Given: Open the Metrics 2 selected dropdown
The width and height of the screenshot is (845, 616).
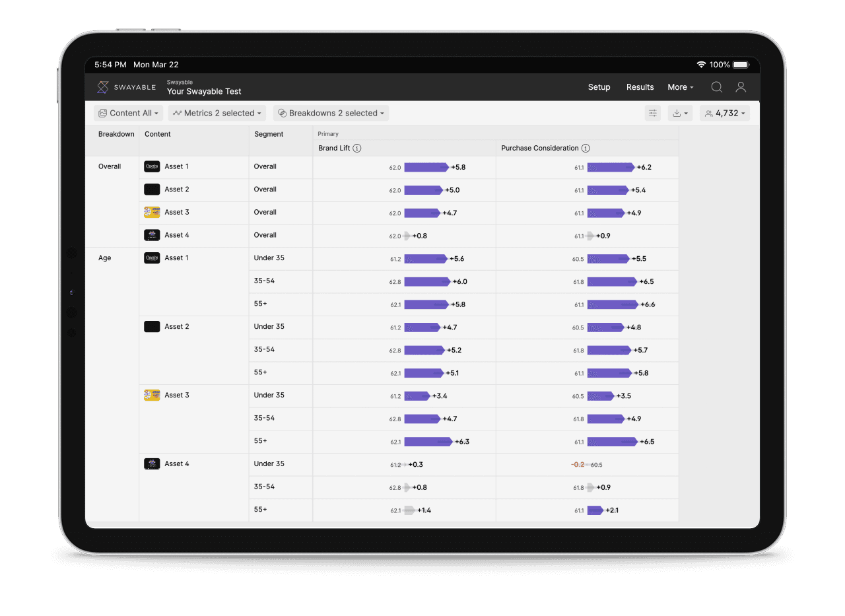Looking at the screenshot, I should [x=217, y=114].
